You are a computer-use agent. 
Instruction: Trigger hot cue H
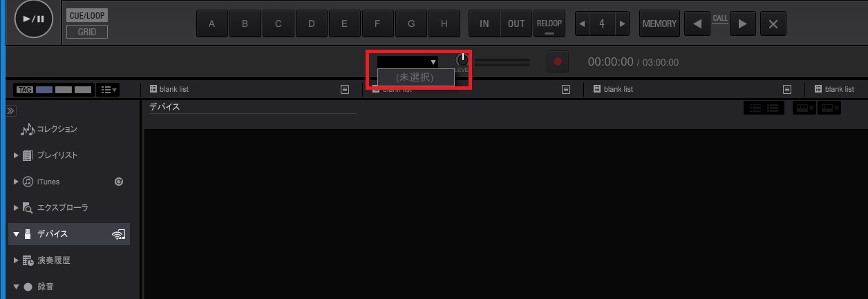[x=444, y=23]
